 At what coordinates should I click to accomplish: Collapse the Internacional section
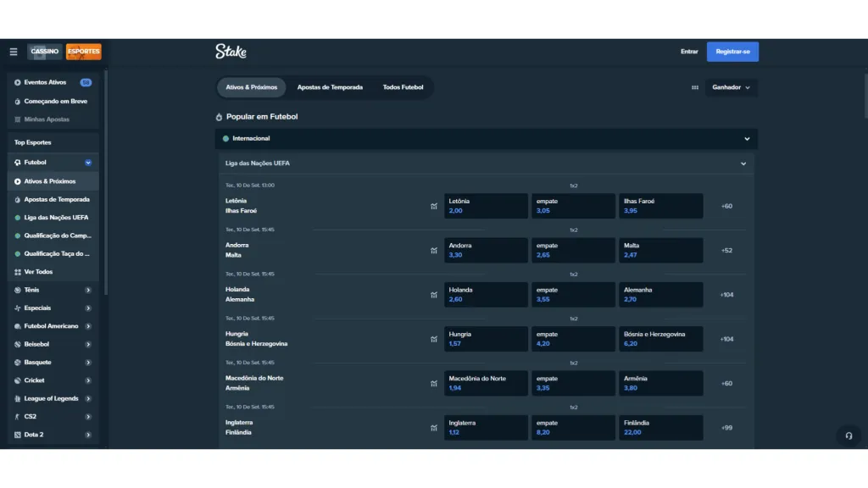pyautogui.click(x=747, y=139)
